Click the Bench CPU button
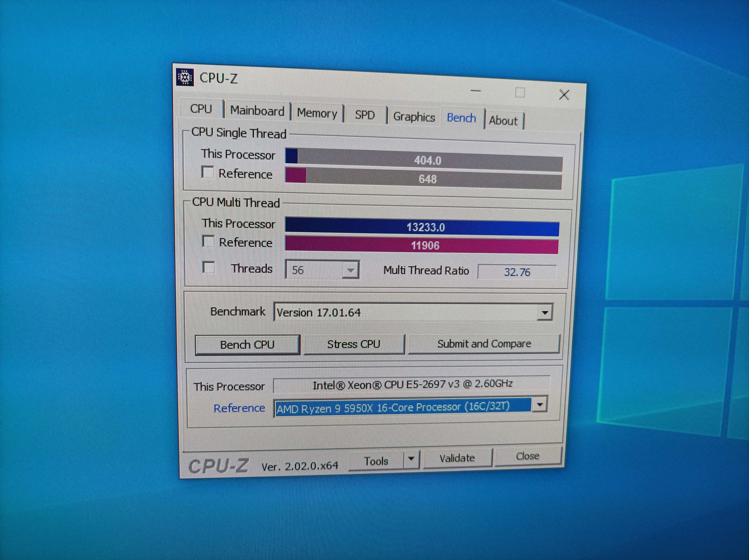Screen dimensions: 749x560 pos(248,345)
